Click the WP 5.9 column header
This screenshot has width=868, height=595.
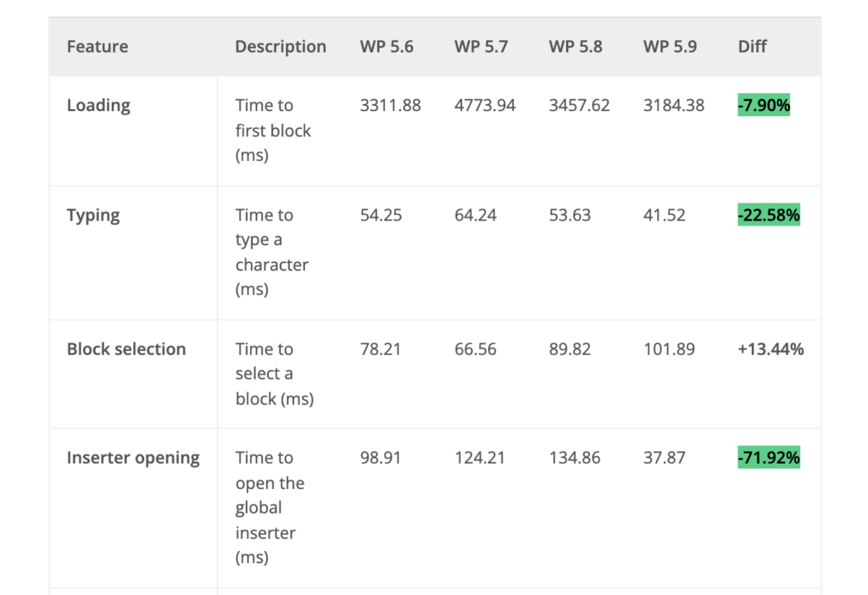pos(670,47)
